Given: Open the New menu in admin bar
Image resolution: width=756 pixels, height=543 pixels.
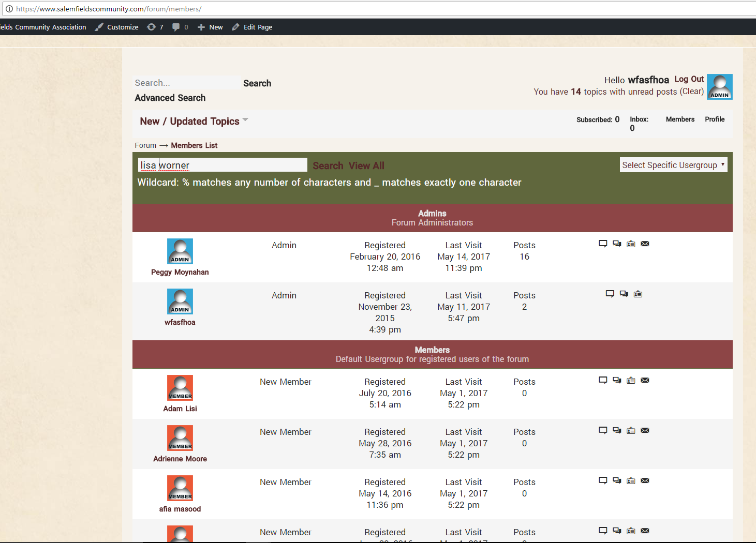Looking at the screenshot, I should point(210,27).
